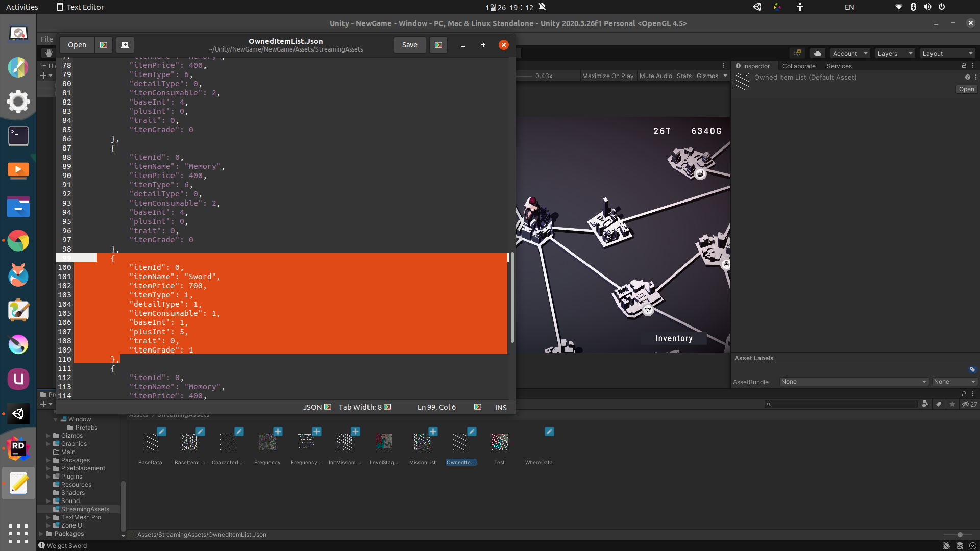Image resolution: width=980 pixels, height=551 pixels.
Task: Toggle hidden packages visibility (27)
Action: point(970,404)
